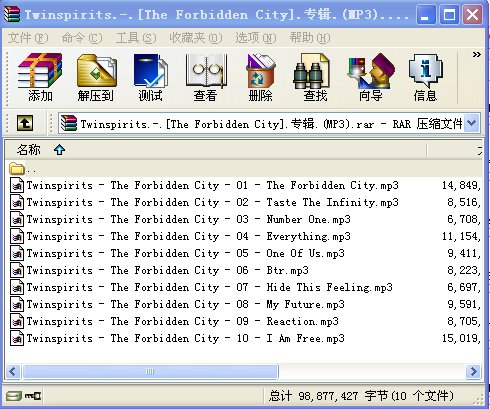The width and height of the screenshot is (490, 409).
Task: Click the horizontal scrollbar left arrow
Action: pyautogui.click(x=13, y=371)
